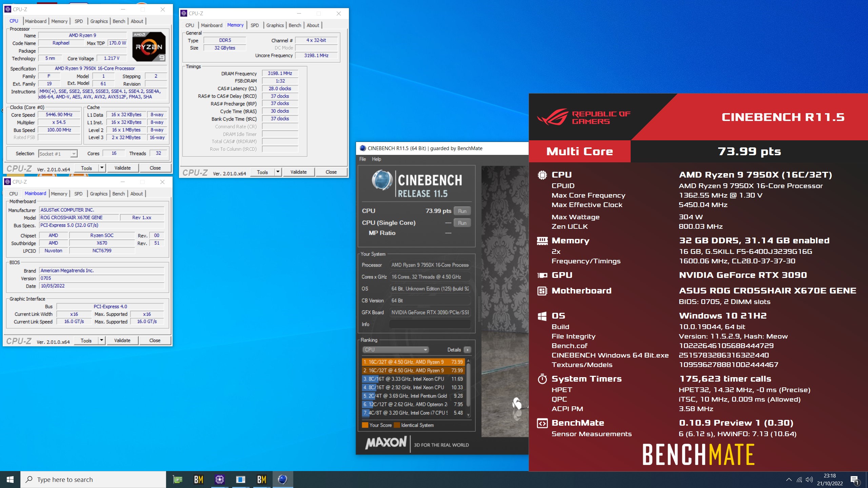868x488 pixels.
Task: Click the white window taskbar icon
Action: (240, 480)
